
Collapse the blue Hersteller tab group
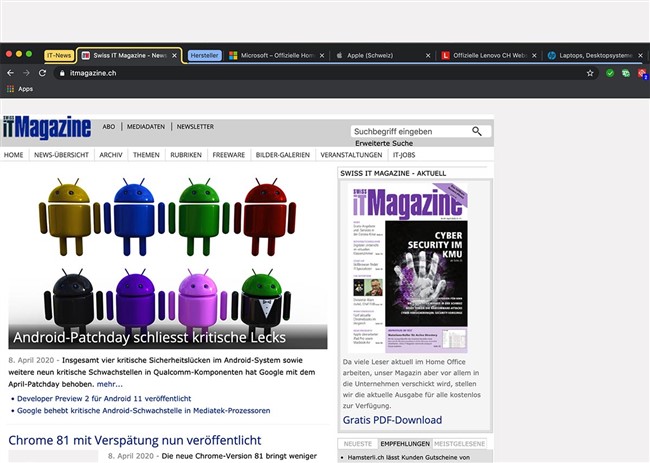click(x=204, y=55)
